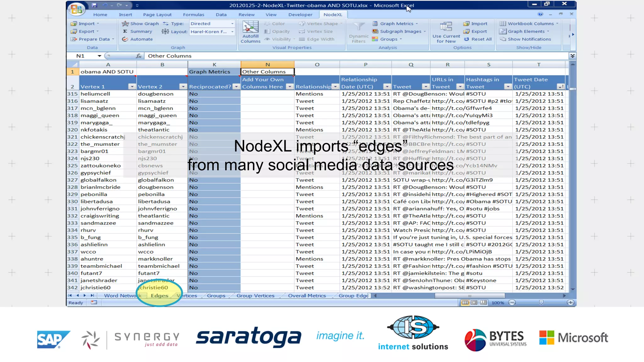Open the Relationship column filter
644x362 pixels.
coord(336,87)
